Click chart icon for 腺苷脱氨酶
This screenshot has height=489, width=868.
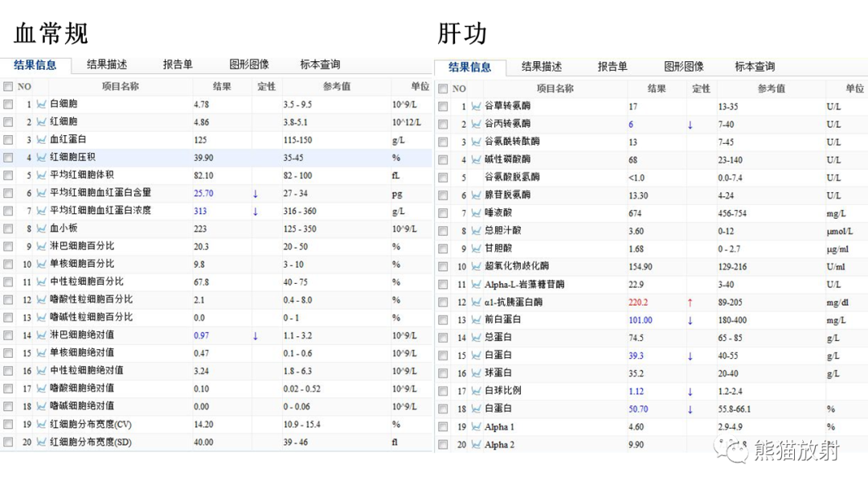[476, 195]
